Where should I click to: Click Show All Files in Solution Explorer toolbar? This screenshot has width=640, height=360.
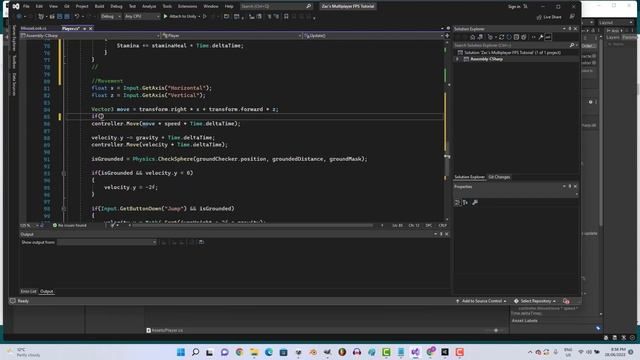[524, 37]
